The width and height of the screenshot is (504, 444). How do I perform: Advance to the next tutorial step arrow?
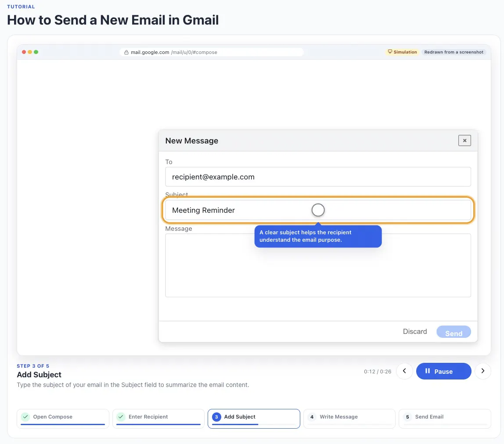483,371
